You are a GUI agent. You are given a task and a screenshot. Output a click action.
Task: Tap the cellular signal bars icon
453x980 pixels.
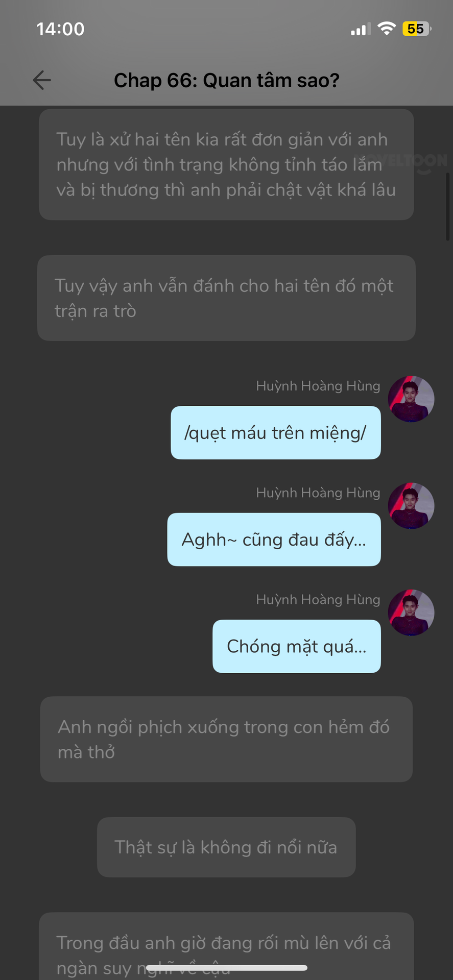tap(361, 30)
